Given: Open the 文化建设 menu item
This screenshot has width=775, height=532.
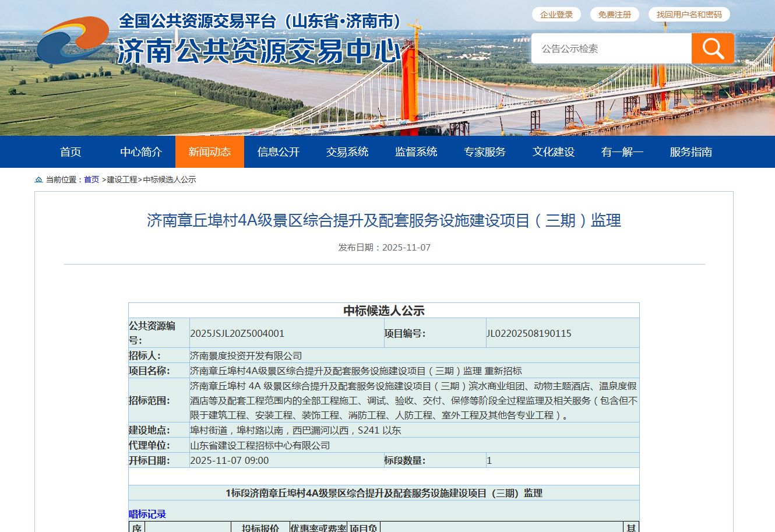Looking at the screenshot, I should point(554,152).
